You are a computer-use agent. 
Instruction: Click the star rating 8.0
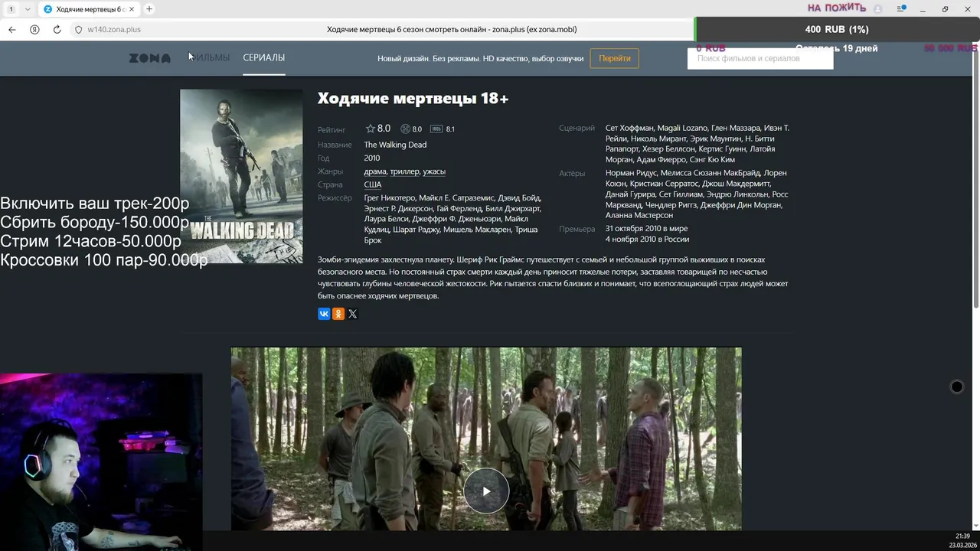[x=378, y=129]
